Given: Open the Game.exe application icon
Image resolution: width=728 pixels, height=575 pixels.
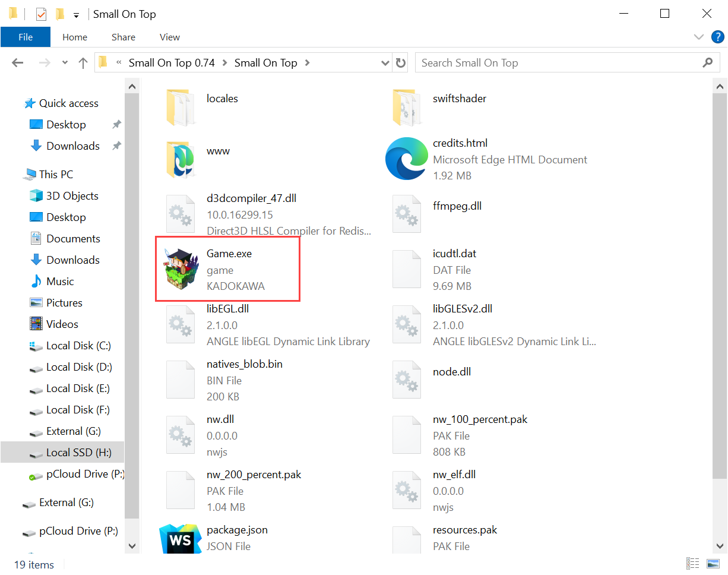Looking at the screenshot, I should pos(181,270).
